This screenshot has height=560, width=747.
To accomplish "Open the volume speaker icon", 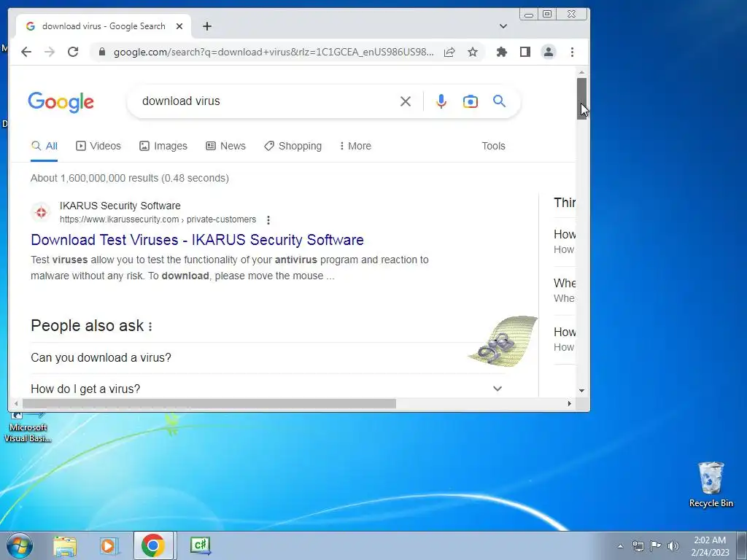I will [673, 546].
